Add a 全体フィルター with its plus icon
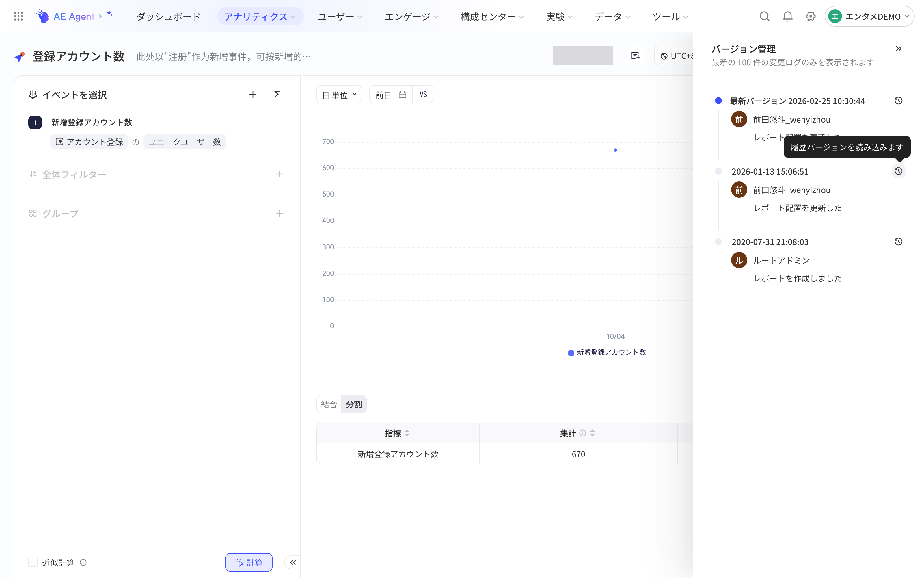The image size is (924, 578). click(x=280, y=174)
